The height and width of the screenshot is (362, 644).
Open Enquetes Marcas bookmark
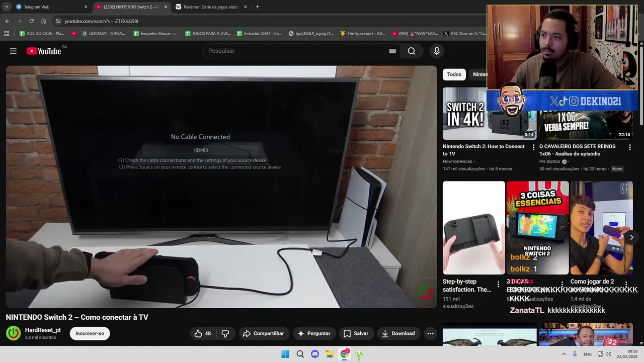coord(155,34)
